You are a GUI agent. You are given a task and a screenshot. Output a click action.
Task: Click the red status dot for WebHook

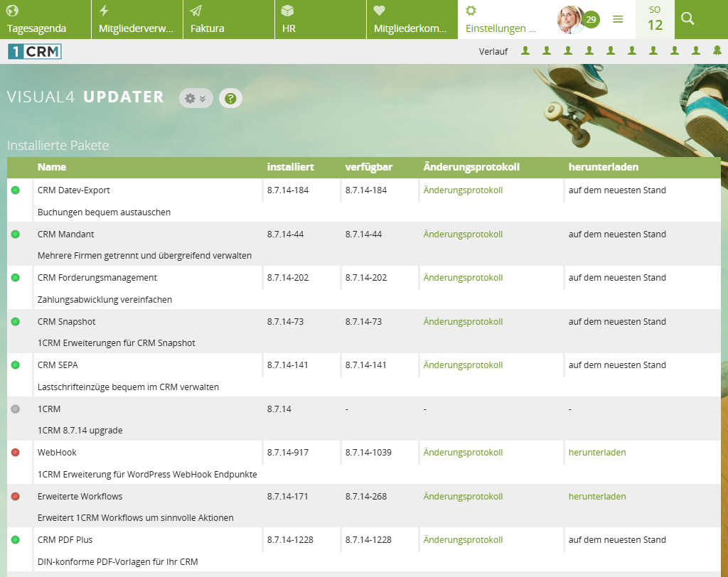tap(16, 453)
